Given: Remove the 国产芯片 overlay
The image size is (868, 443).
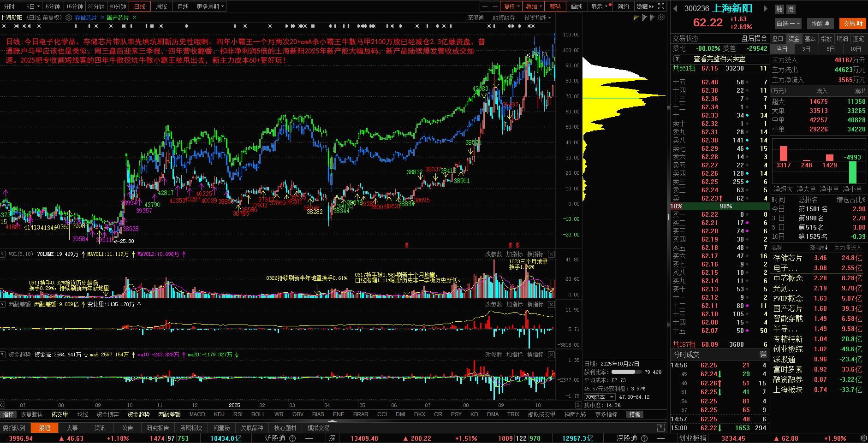Looking at the screenshot, I should point(134,18).
